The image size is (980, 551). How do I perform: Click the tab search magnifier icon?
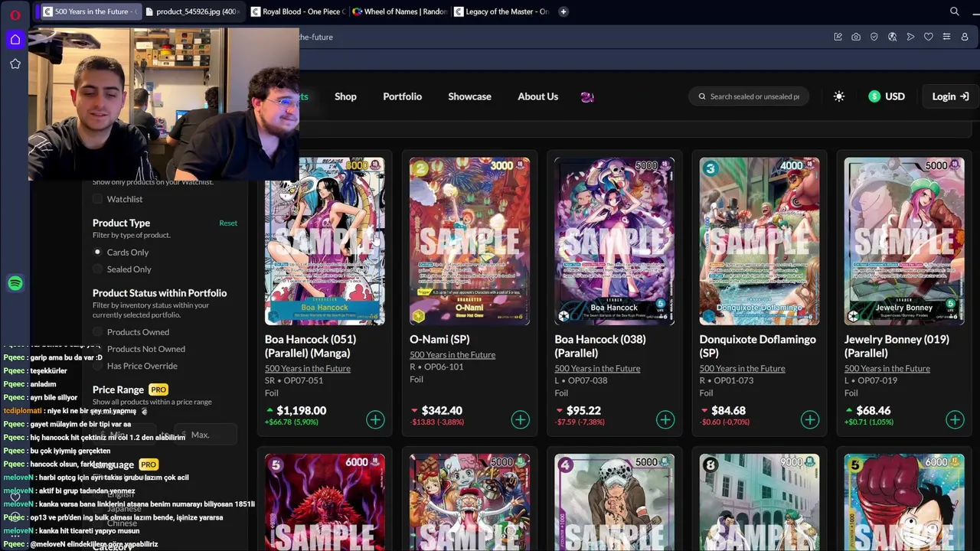pyautogui.click(x=955, y=11)
